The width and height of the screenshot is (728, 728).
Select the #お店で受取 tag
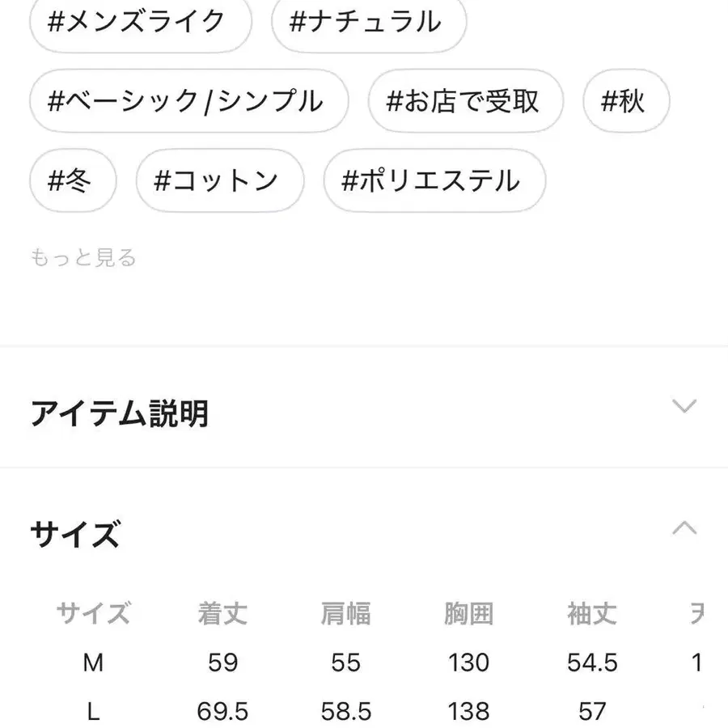click(467, 101)
